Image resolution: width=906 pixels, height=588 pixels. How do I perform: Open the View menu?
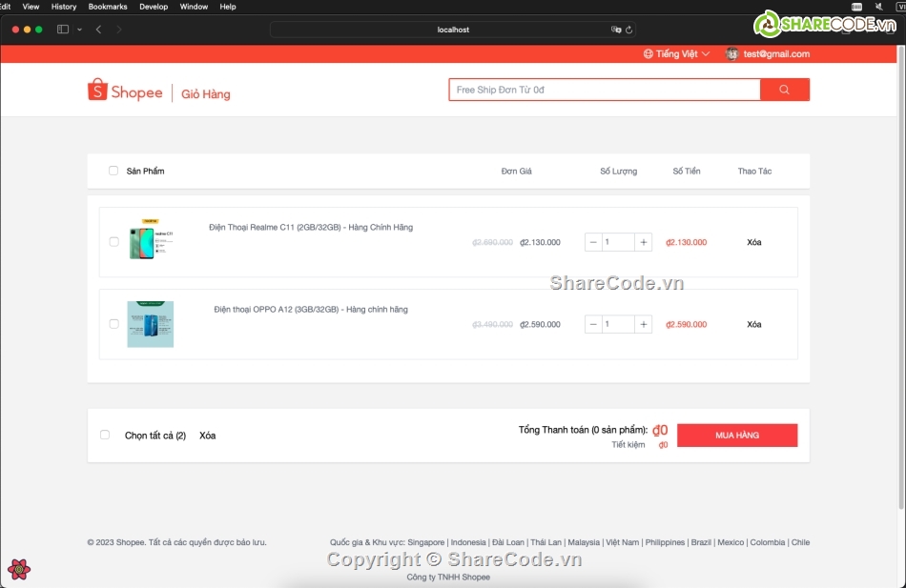click(31, 7)
